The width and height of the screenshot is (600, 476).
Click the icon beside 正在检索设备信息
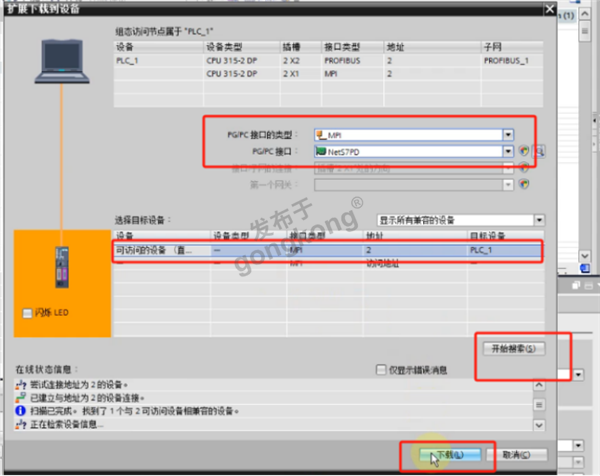pyautogui.click(x=21, y=424)
